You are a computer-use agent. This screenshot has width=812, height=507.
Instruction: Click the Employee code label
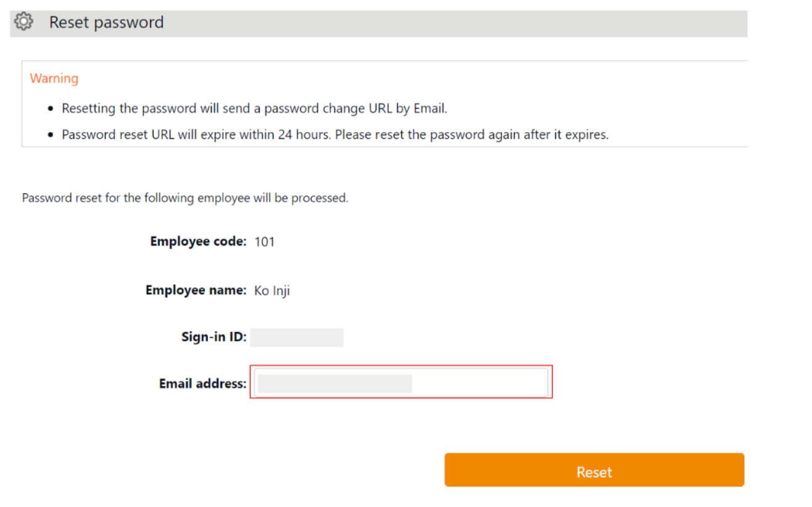click(x=198, y=241)
